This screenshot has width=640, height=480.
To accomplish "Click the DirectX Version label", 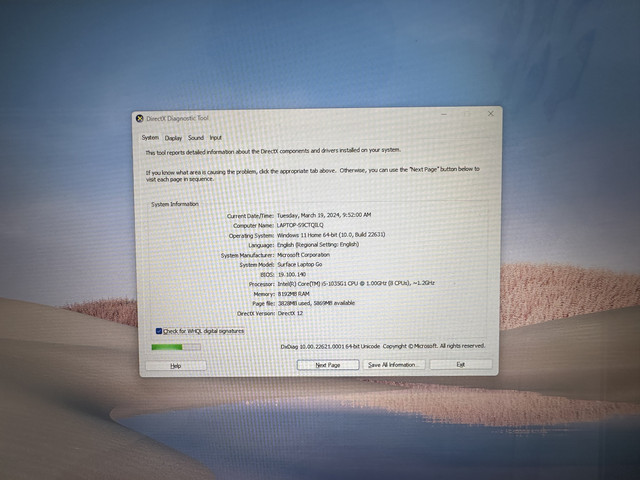I will (256, 313).
